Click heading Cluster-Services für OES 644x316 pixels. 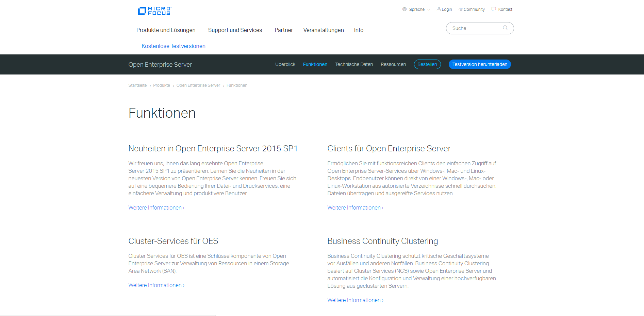point(173,241)
